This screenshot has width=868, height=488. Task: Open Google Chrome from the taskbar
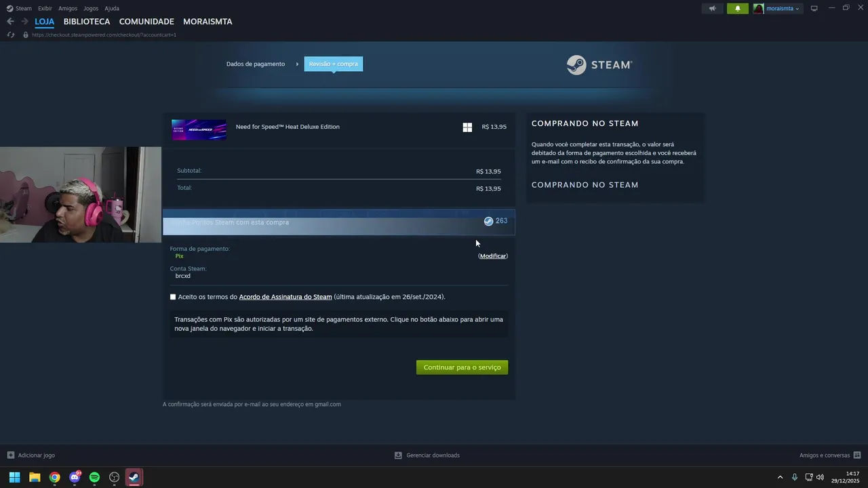[54, 477]
